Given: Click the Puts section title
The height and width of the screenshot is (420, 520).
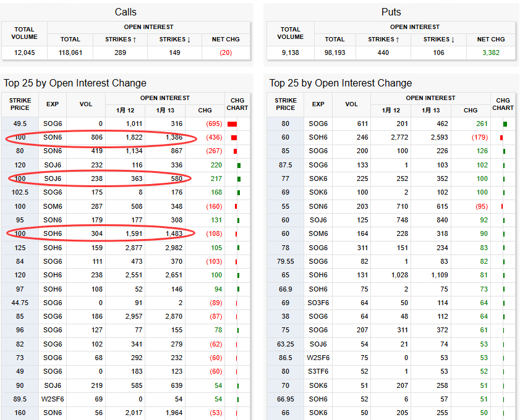Looking at the screenshot, I should (391, 12).
